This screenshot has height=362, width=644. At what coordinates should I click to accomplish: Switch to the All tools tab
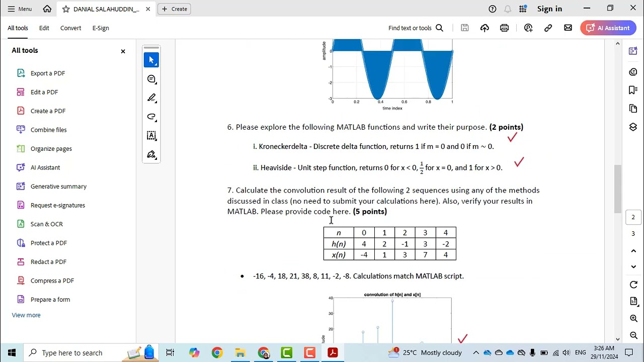(x=18, y=28)
